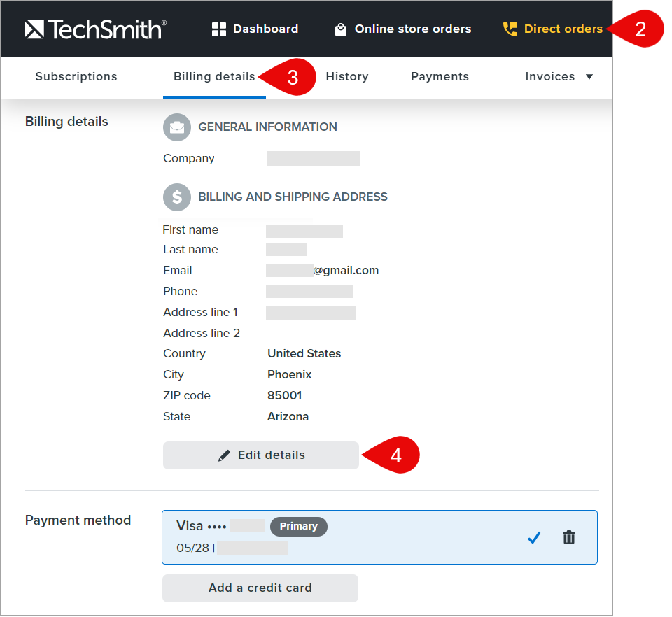Click the pencil icon in Edit details
Screen dimensions: 672x617
[224, 455]
